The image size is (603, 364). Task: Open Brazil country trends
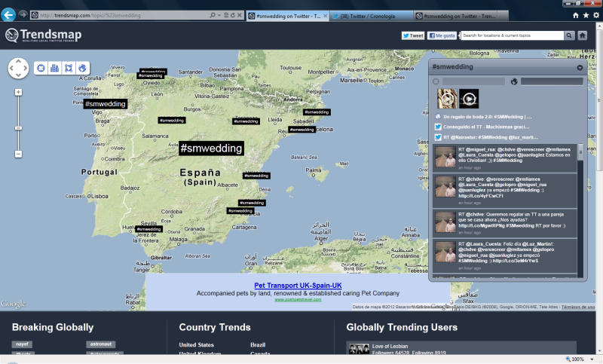tap(258, 344)
